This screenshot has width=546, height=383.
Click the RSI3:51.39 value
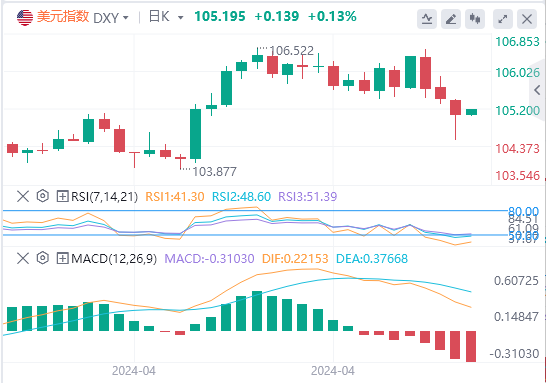pos(307,197)
